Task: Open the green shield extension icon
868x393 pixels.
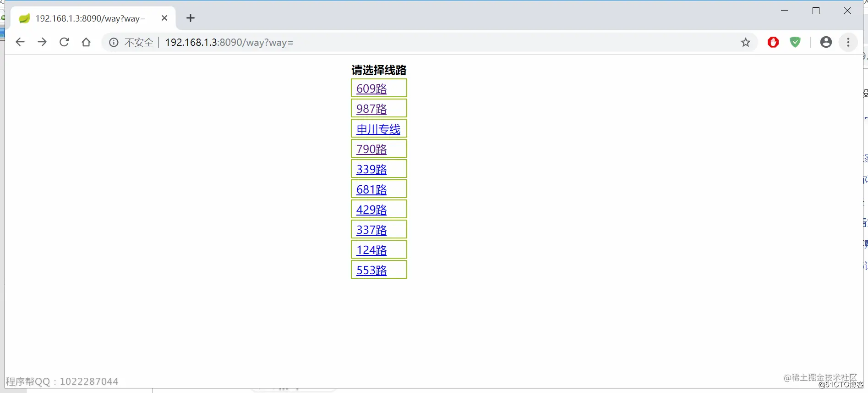Action: (x=795, y=42)
